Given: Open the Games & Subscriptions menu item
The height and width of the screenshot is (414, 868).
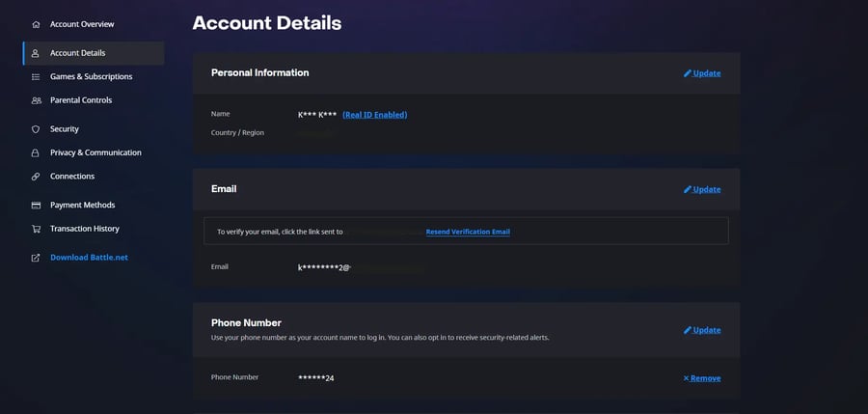Looking at the screenshot, I should click(x=91, y=77).
